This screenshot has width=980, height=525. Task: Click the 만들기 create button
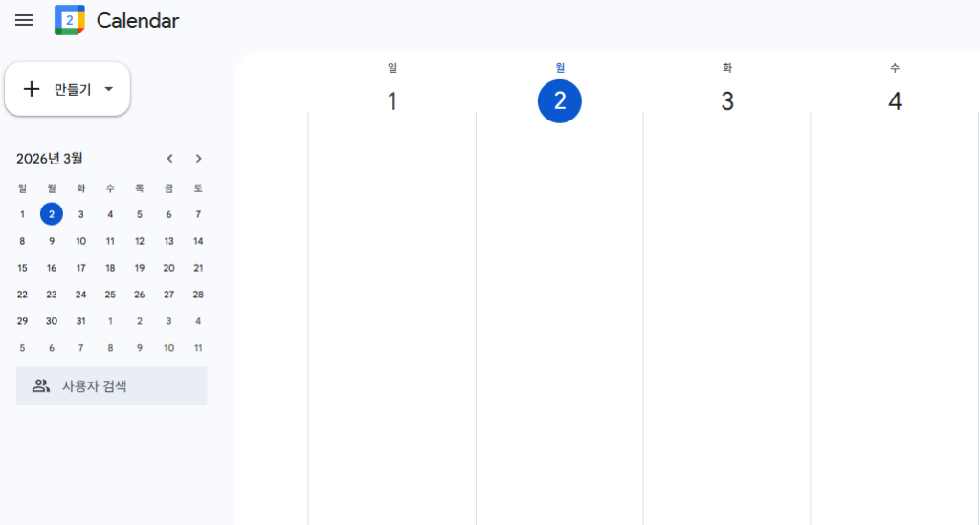pos(67,89)
